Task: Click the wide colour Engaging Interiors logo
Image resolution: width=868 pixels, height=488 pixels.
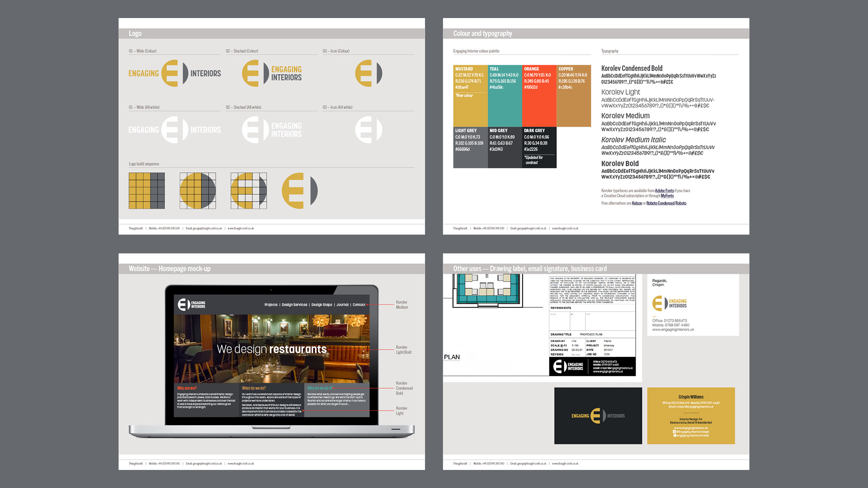Action: [x=175, y=73]
